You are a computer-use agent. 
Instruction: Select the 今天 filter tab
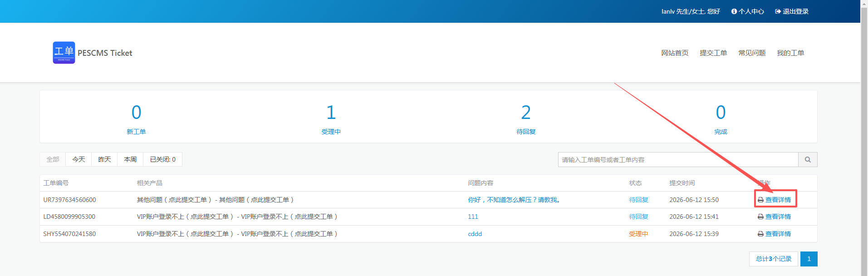click(x=78, y=159)
